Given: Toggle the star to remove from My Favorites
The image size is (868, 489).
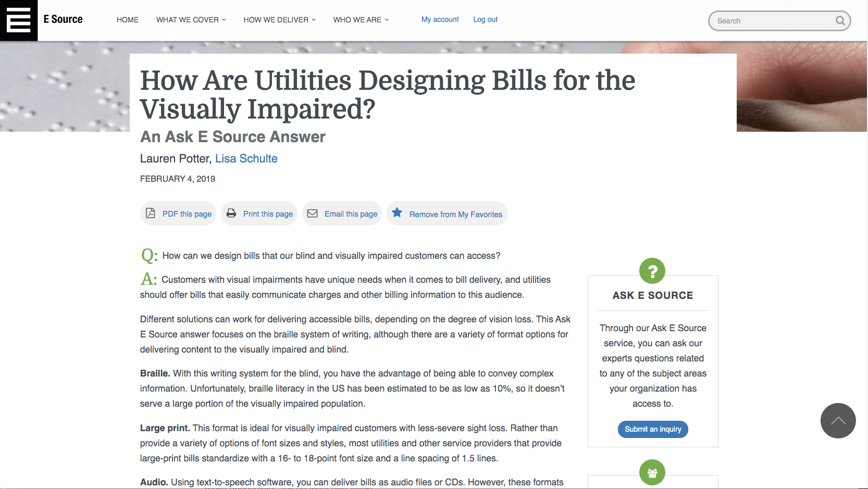Looking at the screenshot, I should [397, 212].
